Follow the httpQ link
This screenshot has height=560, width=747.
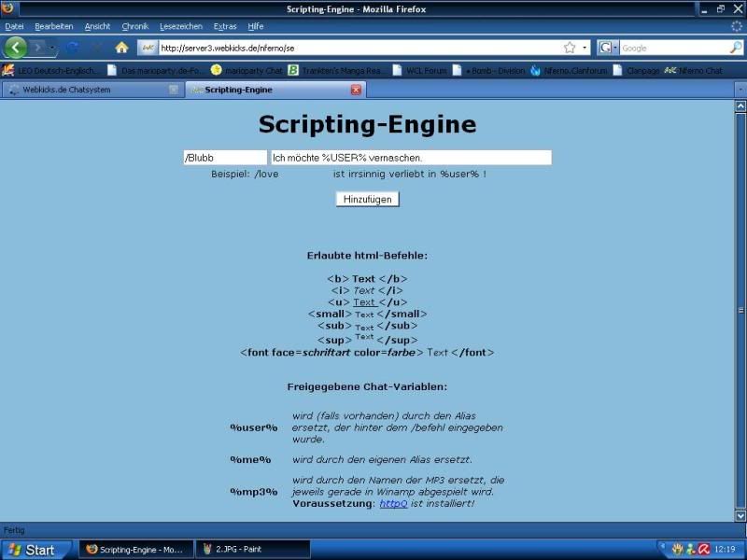393,503
